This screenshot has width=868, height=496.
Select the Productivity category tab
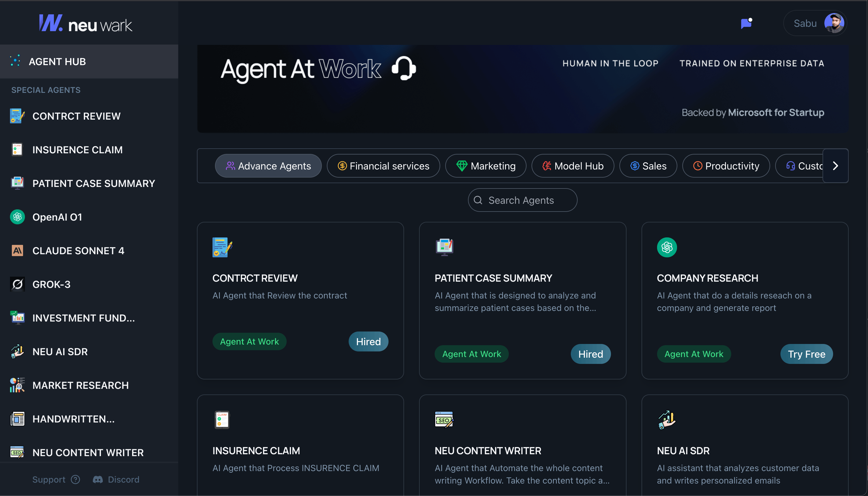pyautogui.click(x=726, y=166)
